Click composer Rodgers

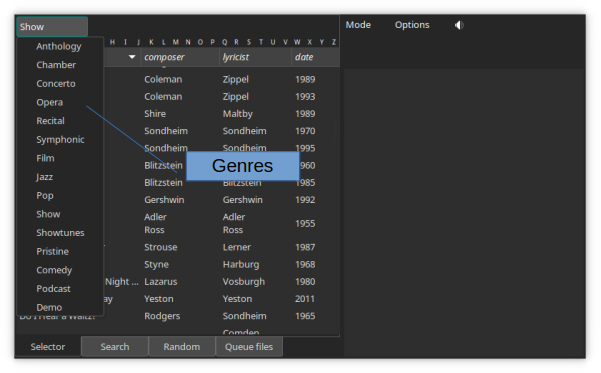[x=162, y=316]
